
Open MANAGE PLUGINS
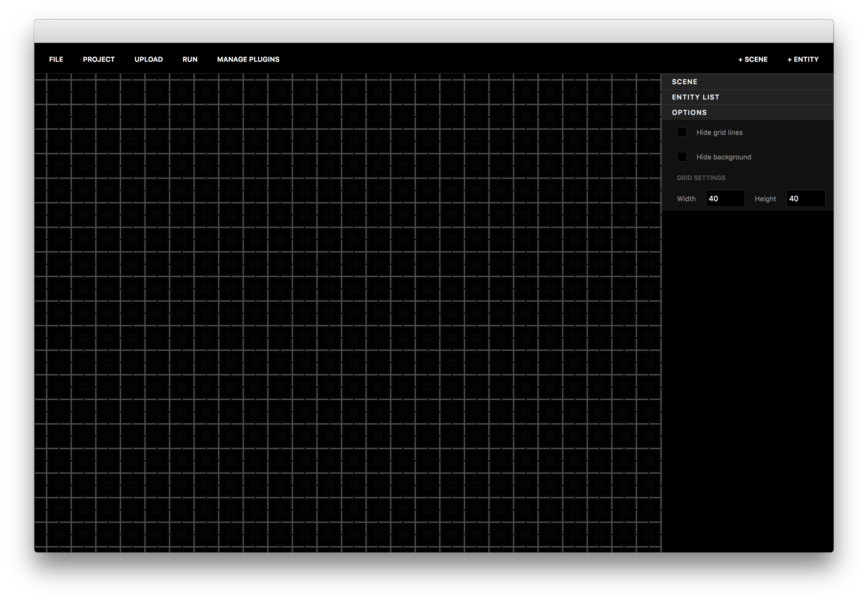248,59
